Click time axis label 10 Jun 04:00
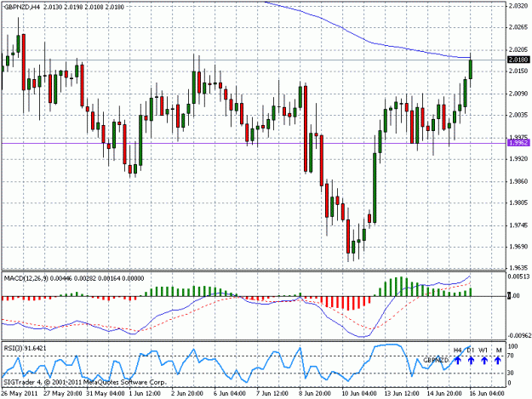This screenshot has height=399, width=532. [359, 393]
